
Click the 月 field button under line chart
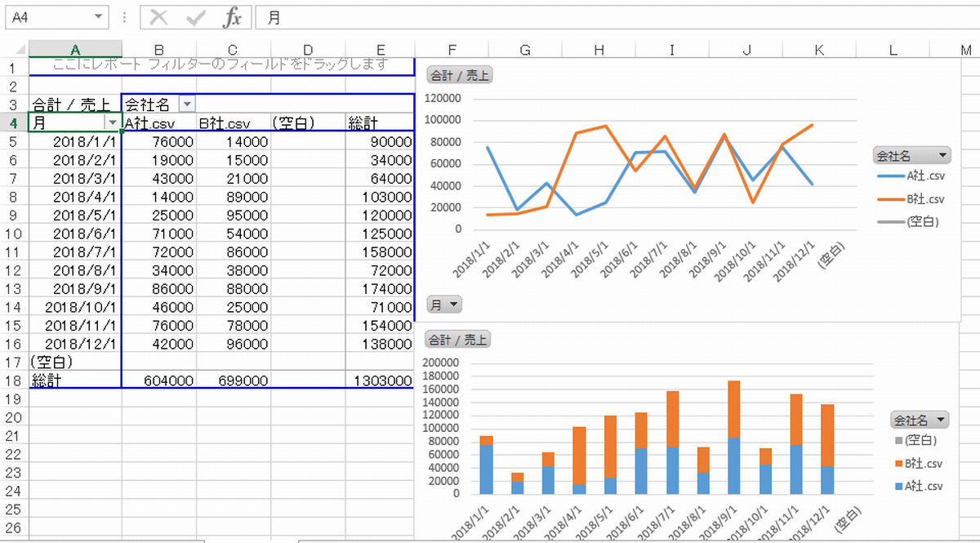pos(443,305)
